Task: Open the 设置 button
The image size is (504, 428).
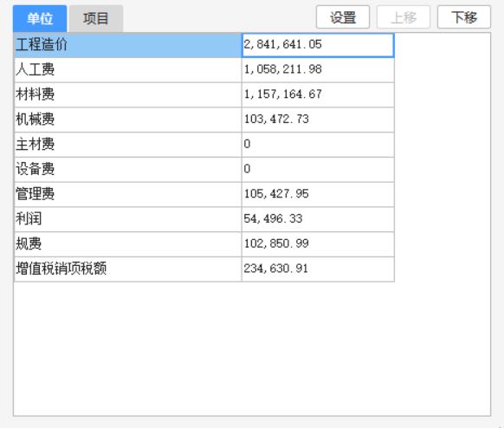Action: 343,17
